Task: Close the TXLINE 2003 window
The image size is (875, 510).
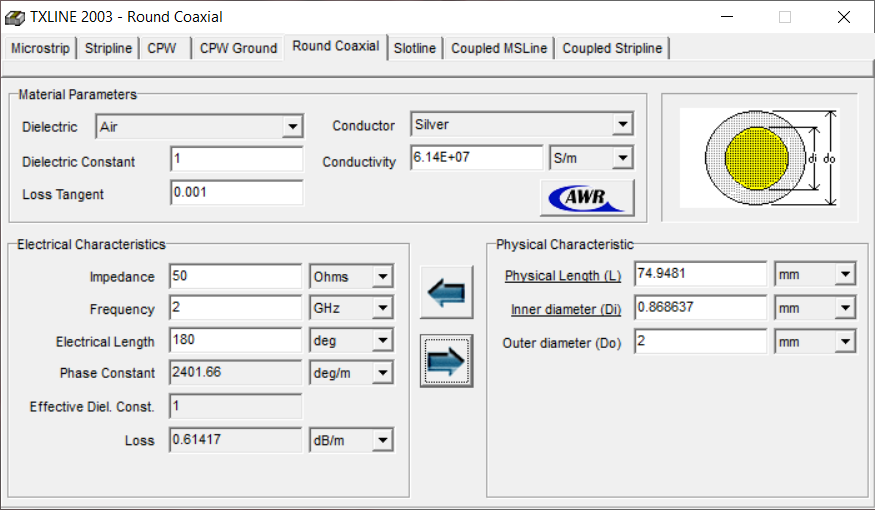Action: pos(844,17)
